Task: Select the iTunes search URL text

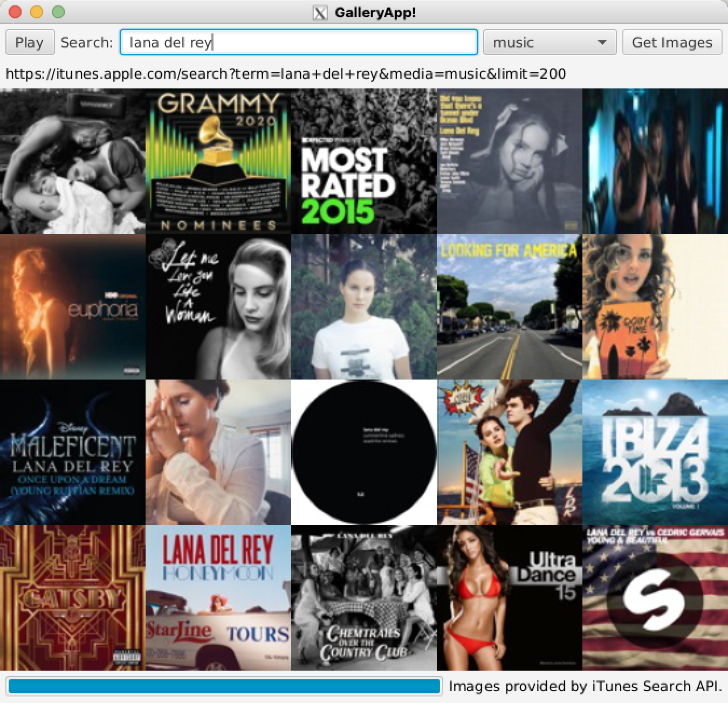Action: point(286,73)
